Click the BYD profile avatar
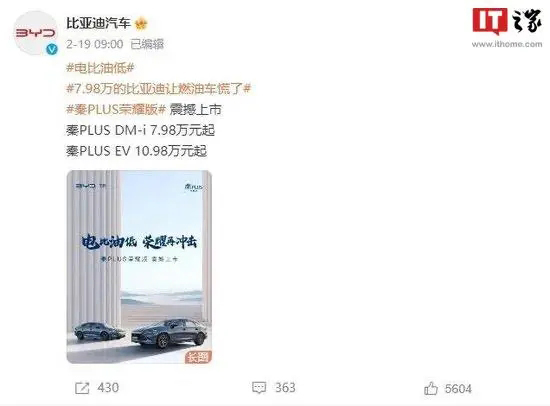 pyautogui.click(x=35, y=33)
